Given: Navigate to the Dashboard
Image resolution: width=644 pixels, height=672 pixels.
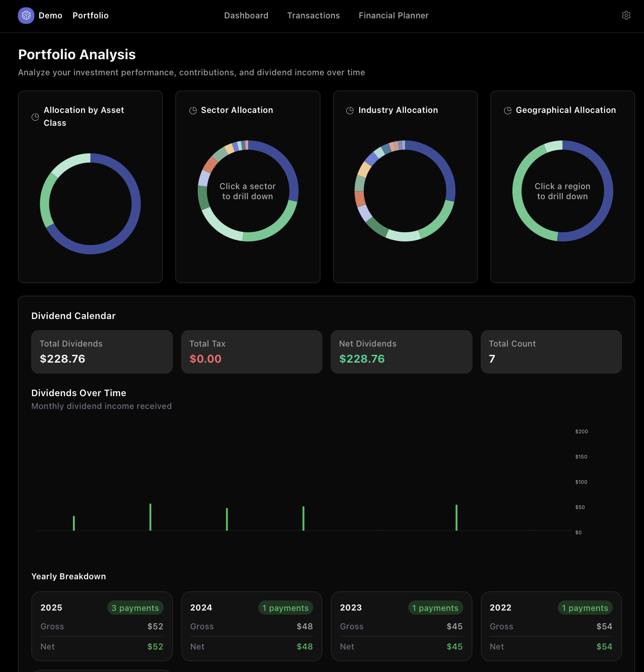Looking at the screenshot, I should coord(246,15).
